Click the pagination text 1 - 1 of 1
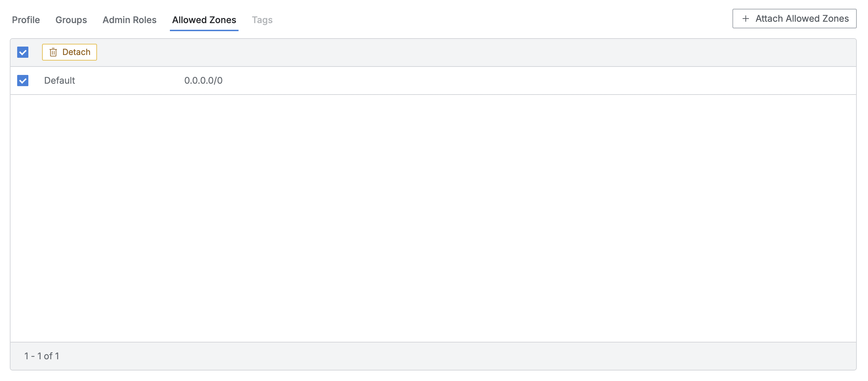This screenshot has height=381, width=868. pos(42,356)
